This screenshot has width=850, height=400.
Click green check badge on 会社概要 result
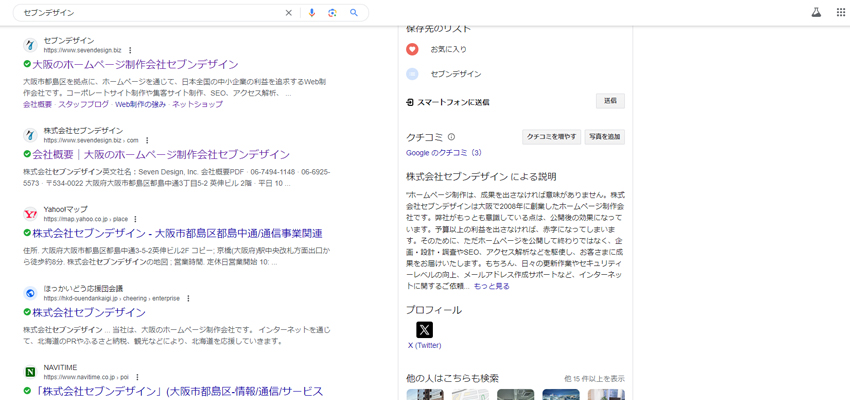pyautogui.click(x=27, y=154)
